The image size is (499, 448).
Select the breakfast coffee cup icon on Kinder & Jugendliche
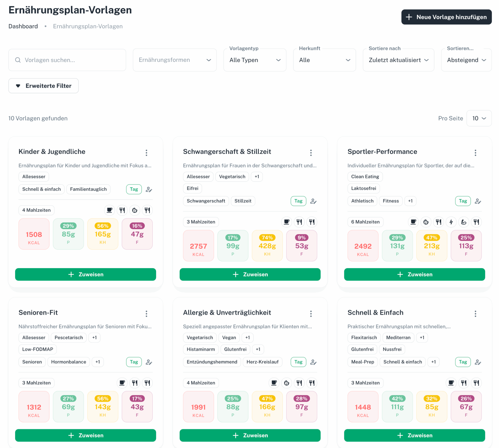point(109,210)
